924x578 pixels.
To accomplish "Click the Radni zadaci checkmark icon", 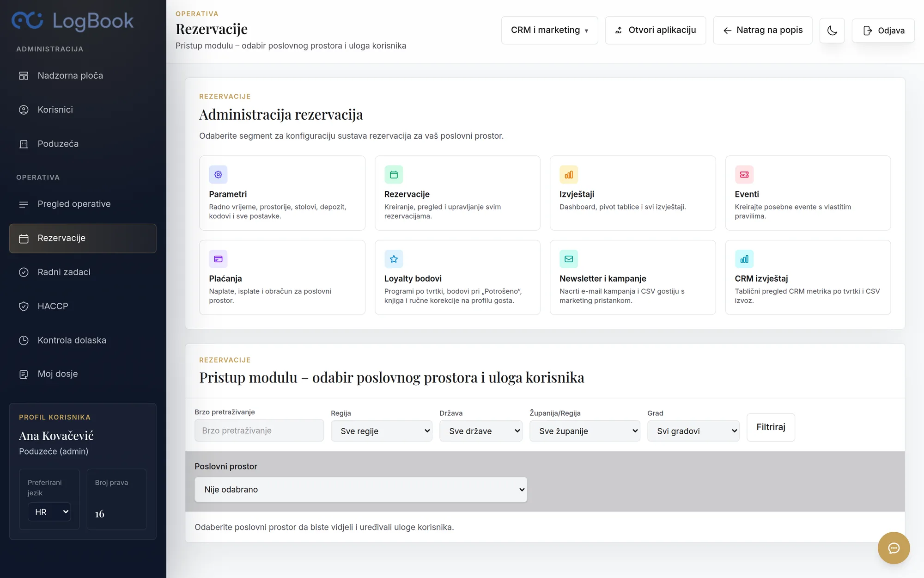I will click(x=24, y=272).
